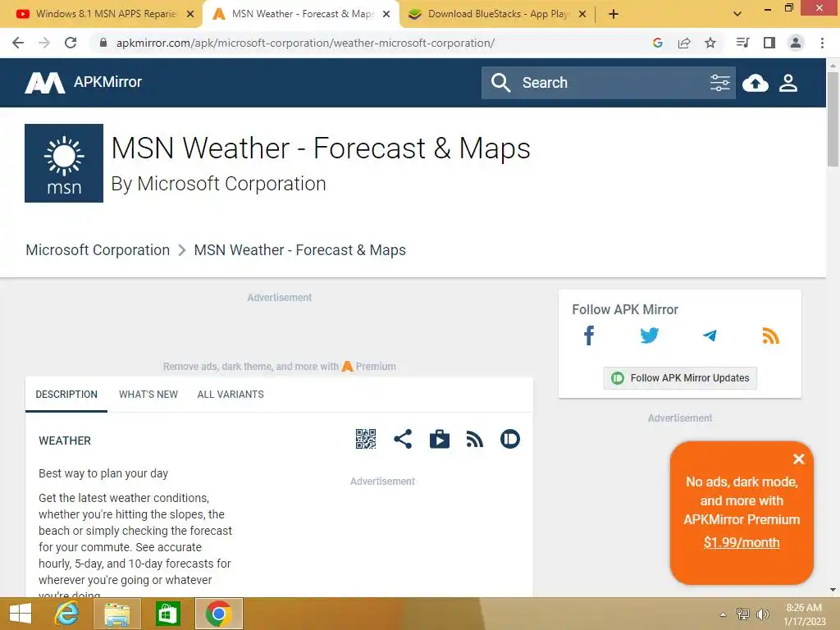Close the APKMirror Premium popup

click(799, 459)
